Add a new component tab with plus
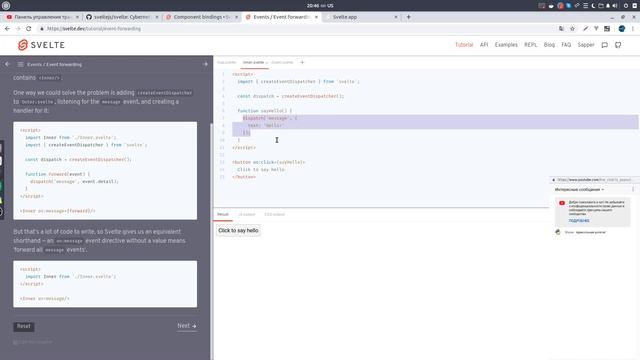Image resolution: width=640 pixels, height=360 pixels. (x=302, y=62)
